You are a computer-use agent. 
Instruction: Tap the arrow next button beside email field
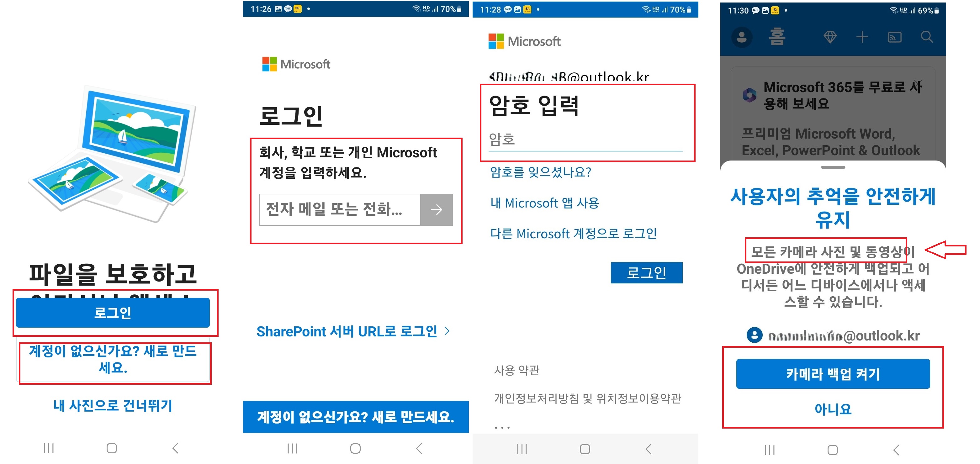[x=436, y=209]
